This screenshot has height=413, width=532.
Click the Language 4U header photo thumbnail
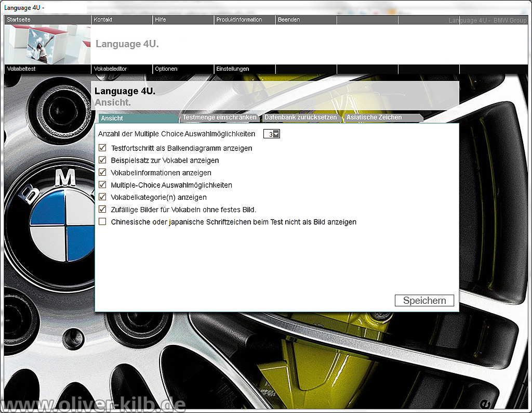pyautogui.click(x=47, y=44)
